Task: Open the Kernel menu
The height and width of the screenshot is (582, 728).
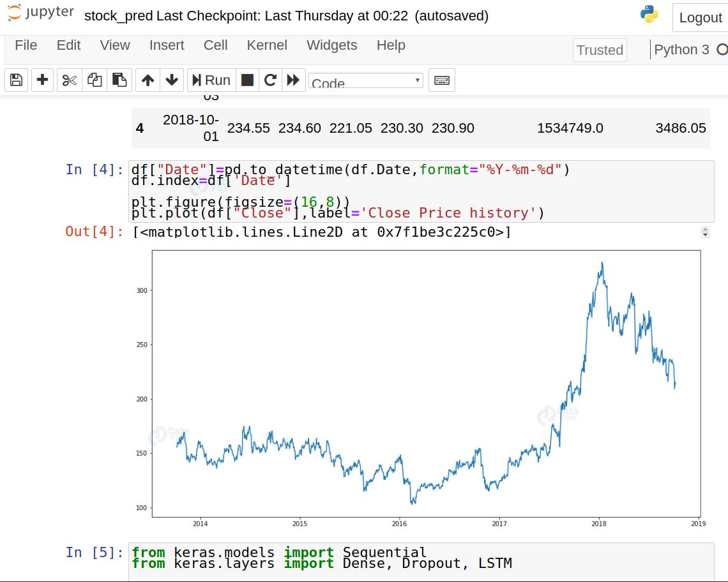Action: (267, 45)
